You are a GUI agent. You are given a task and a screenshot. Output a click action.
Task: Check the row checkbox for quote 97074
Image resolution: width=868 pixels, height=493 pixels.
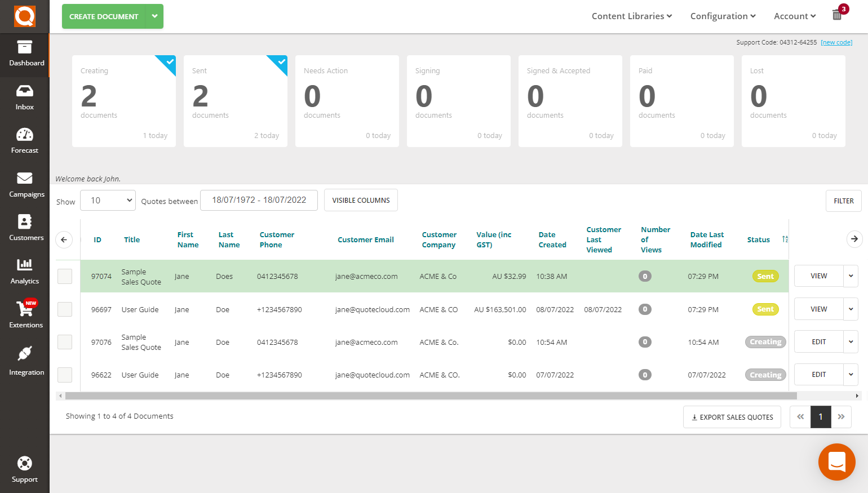(64, 276)
